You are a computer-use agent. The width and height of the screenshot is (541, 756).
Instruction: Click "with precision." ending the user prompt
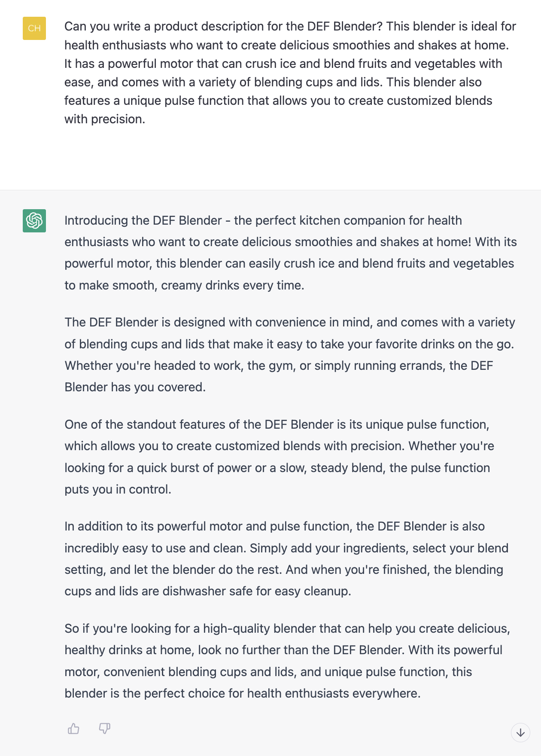[x=105, y=119]
